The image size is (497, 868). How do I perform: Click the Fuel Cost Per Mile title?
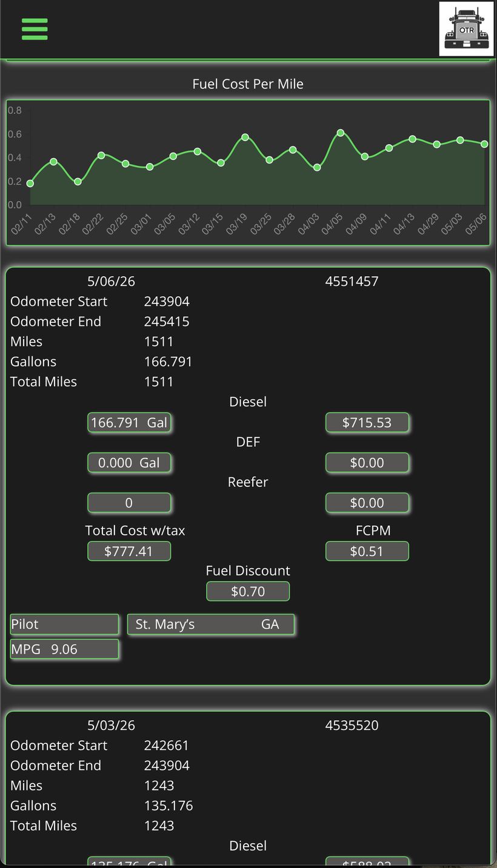click(248, 84)
